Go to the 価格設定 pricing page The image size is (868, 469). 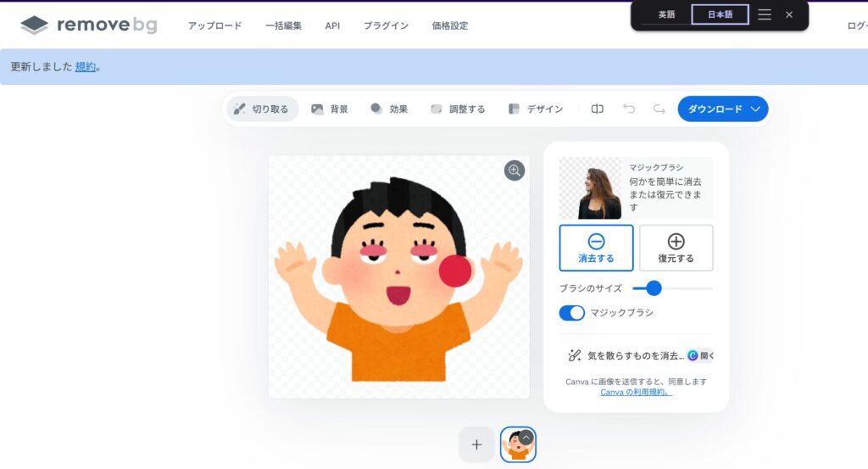point(449,25)
